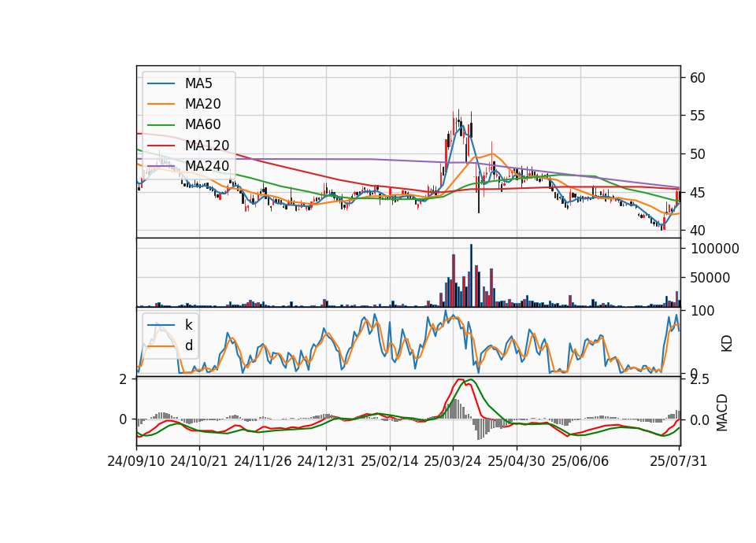
Task: Click the price axis value 40
Action: (697, 231)
